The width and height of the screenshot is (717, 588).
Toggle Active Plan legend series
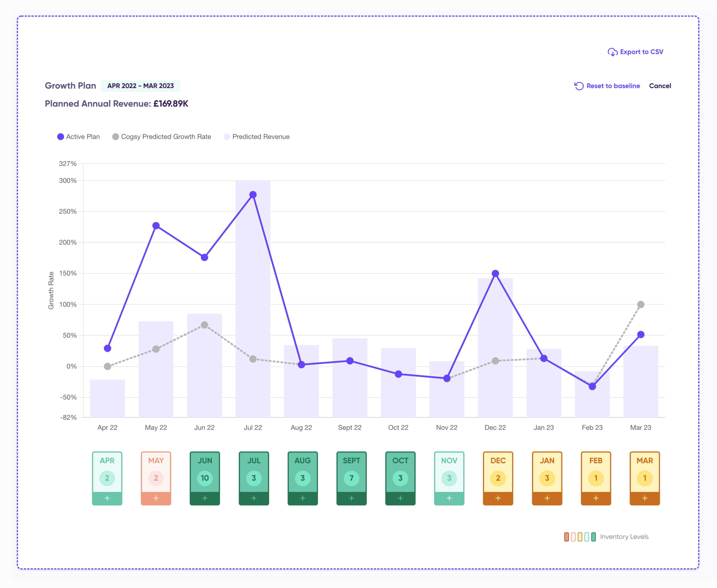pos(79,137)
